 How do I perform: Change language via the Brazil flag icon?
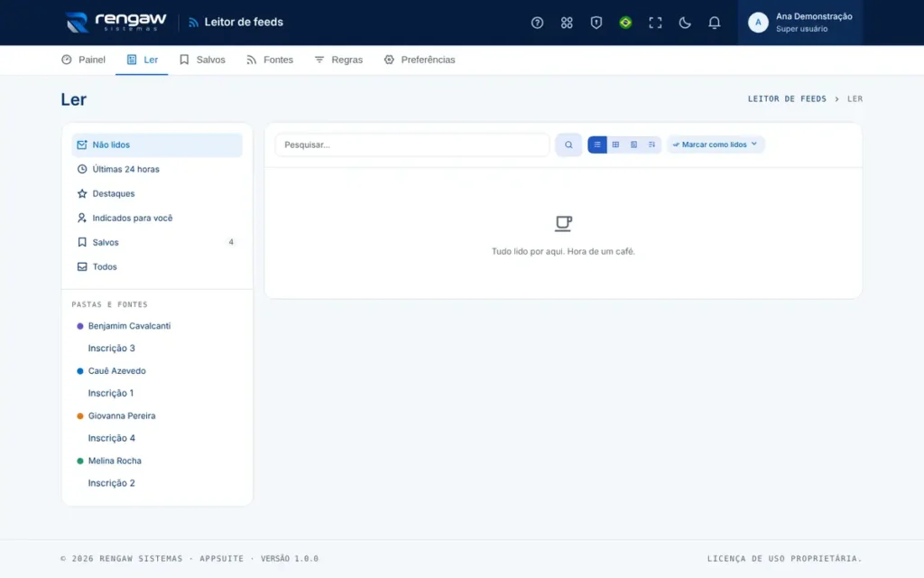(625, 23)
